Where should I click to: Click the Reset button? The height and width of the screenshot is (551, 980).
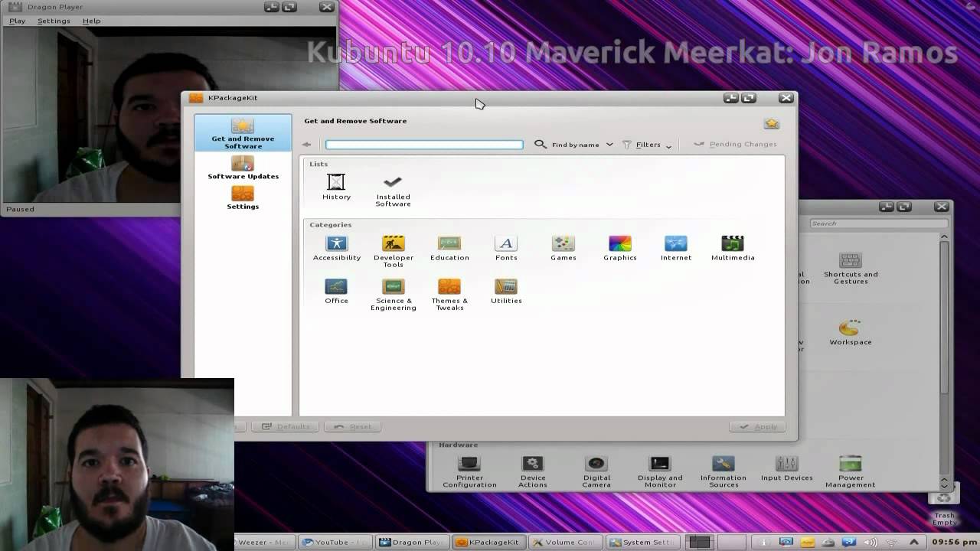pos(352,427)
